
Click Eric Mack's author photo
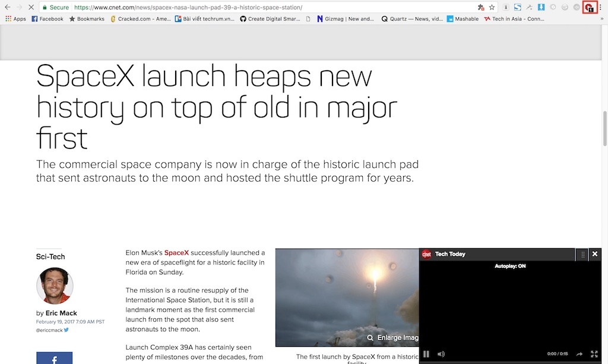click(55, 285)
